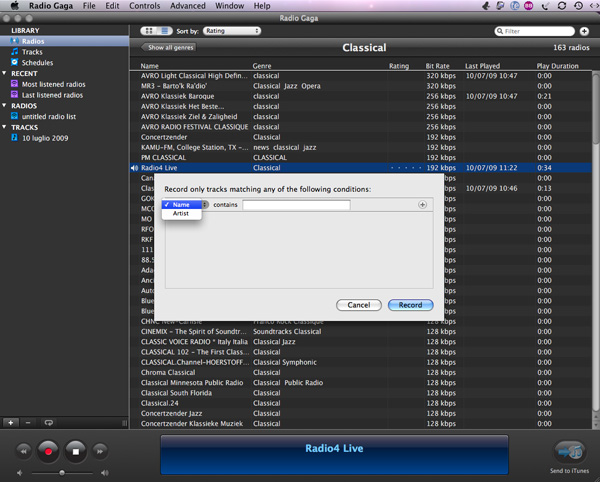Select Concertzender radio row
The image size is (600, 482).
tap(360, 137)
